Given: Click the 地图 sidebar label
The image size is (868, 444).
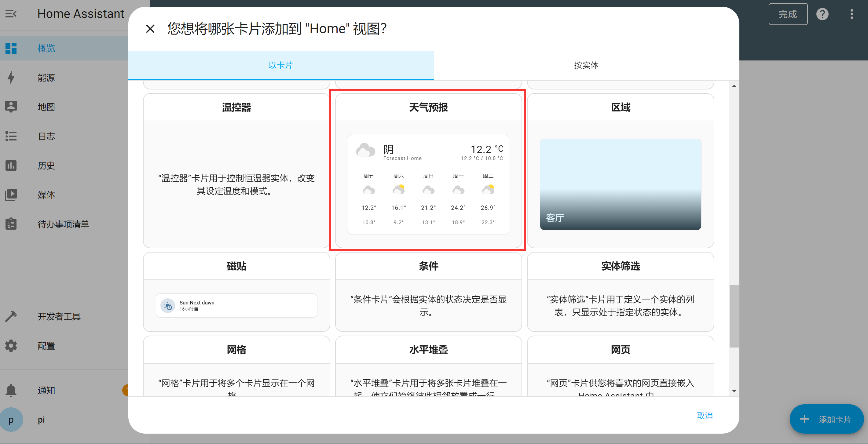Looking at the screenshot, I should pos(46,107).
